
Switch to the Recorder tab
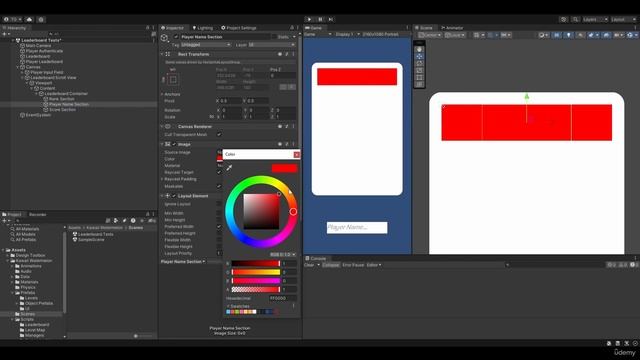pyautogui.click(x=38, y=214)
